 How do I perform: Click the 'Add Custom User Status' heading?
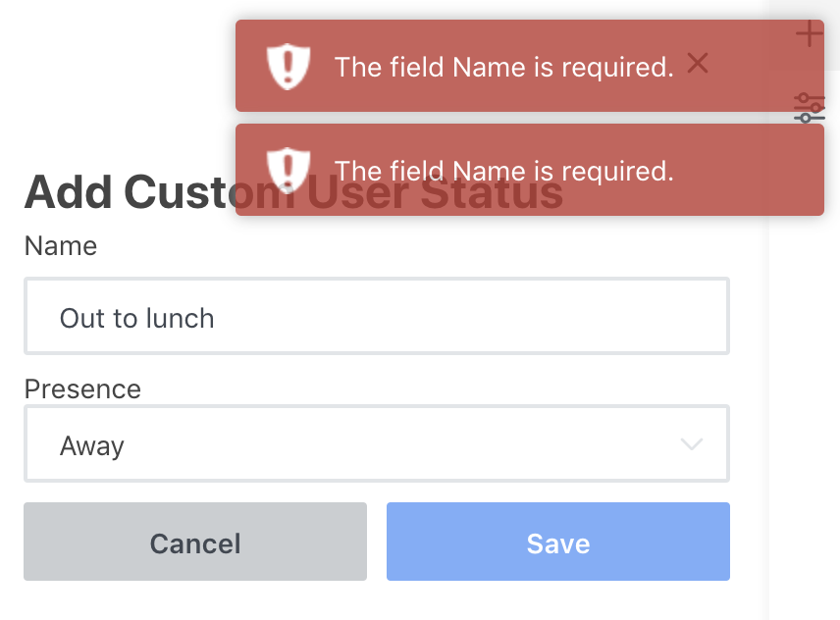[128, 192]
